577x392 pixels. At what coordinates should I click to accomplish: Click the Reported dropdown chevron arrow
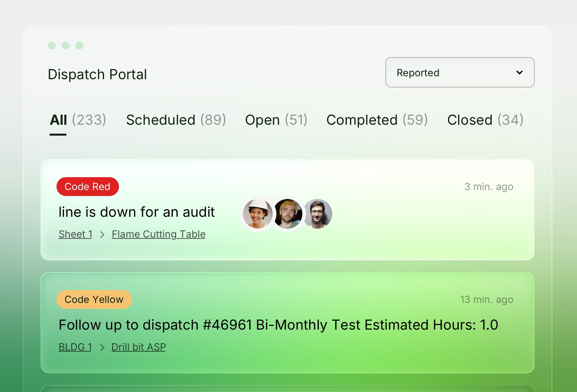click(x=519, y=72)
